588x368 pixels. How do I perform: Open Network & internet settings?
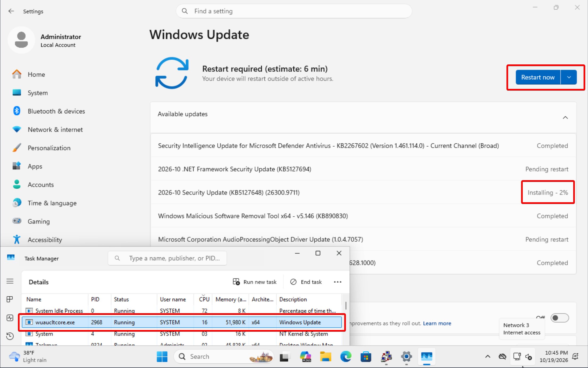55,130
